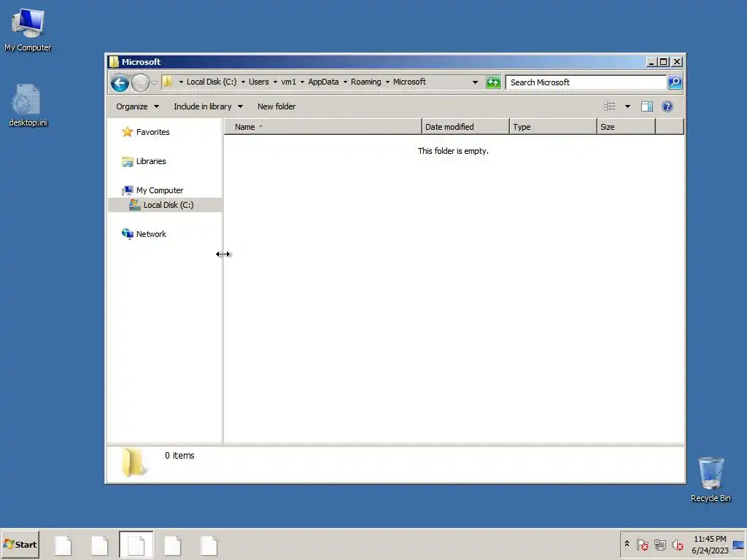
Task: Select the desktop.ini file icon
Action: click(28, 106)
